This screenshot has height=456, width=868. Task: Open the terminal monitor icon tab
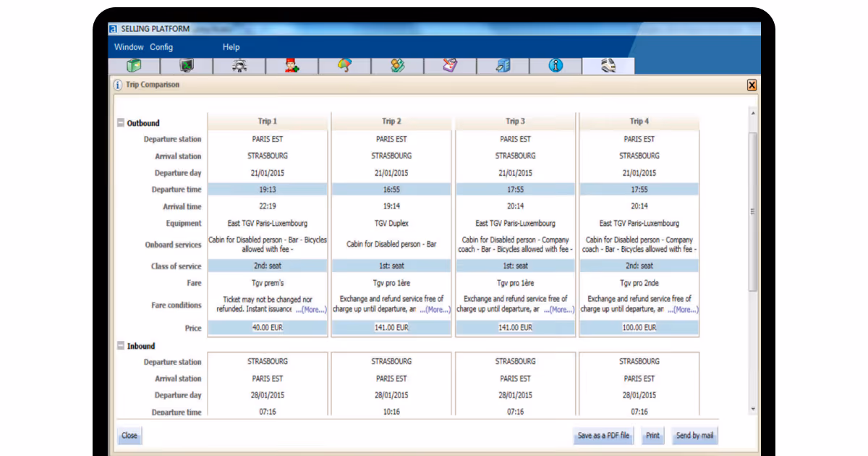point(187,66)
